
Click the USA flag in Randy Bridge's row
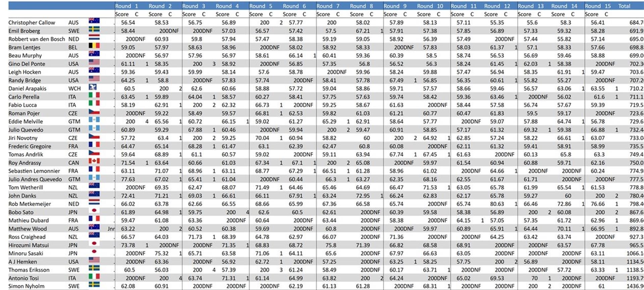(94, 78)
